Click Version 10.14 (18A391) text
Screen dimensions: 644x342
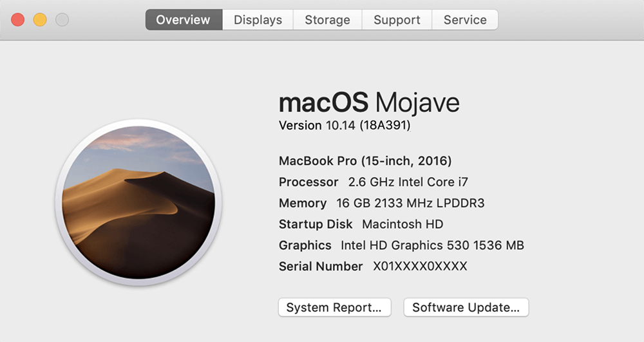pyautogui.click(x=345, y=125)
